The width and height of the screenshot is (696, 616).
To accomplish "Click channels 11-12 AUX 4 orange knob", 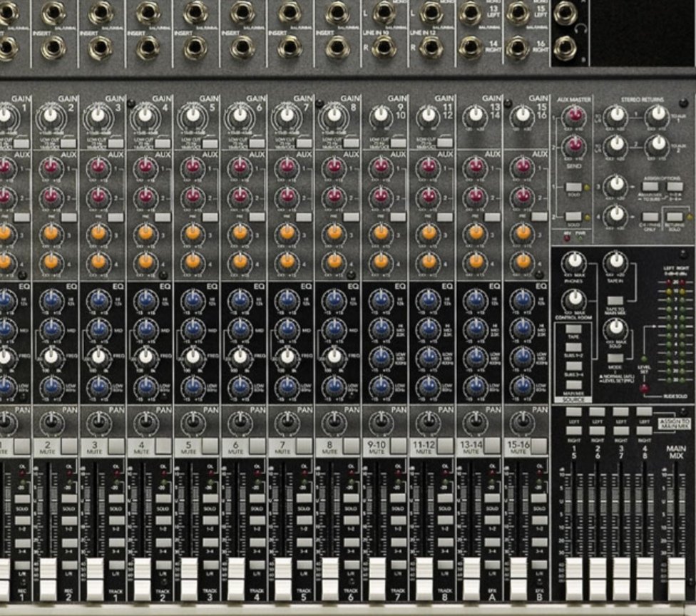I will coord(429,261).
